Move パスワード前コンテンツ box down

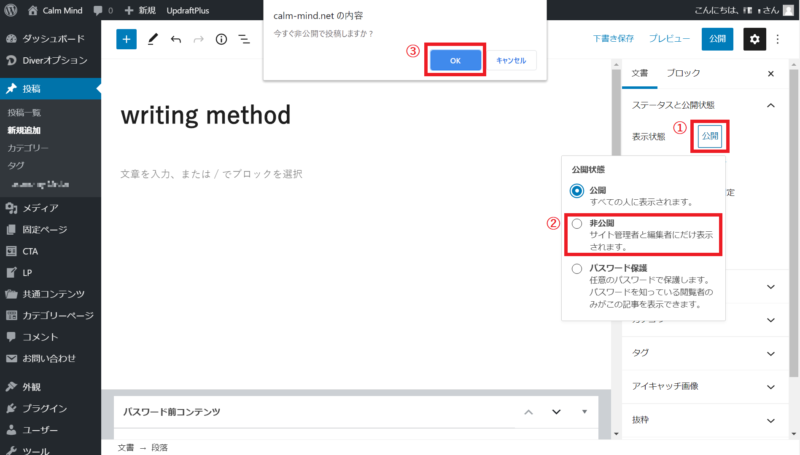(x=556, y=412)
